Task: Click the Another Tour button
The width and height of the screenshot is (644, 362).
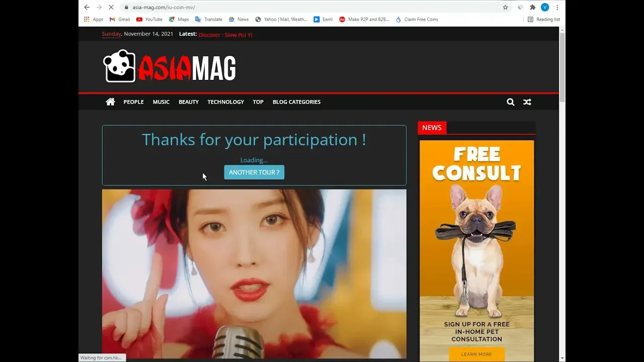Action: [254, 172]
